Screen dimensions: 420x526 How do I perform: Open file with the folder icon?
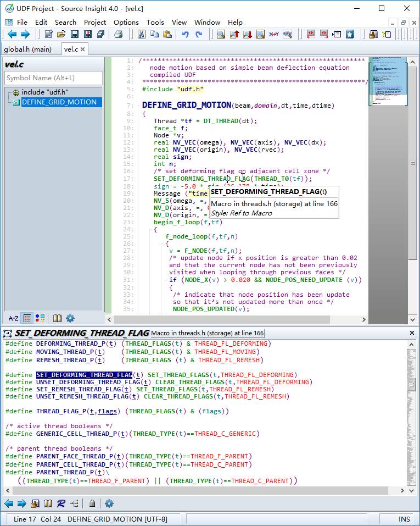(61, 35)
